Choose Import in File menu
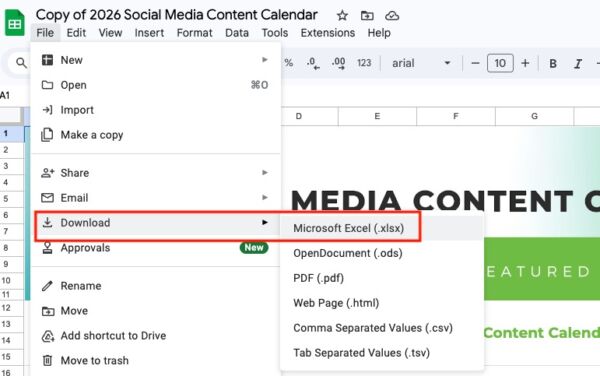Viewport: 600px width, 376px height. pos(155,110)
